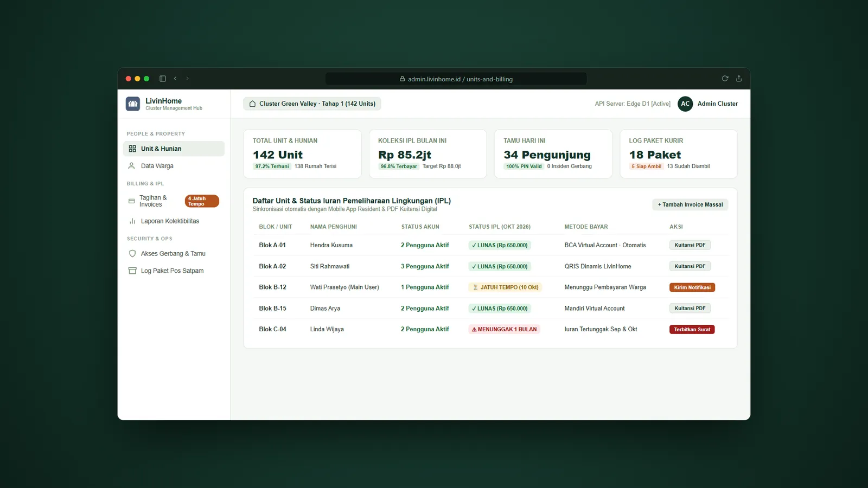Click MENUNGGAK 1 BULAN status badge
868x488 pixels.
point(504,329)
